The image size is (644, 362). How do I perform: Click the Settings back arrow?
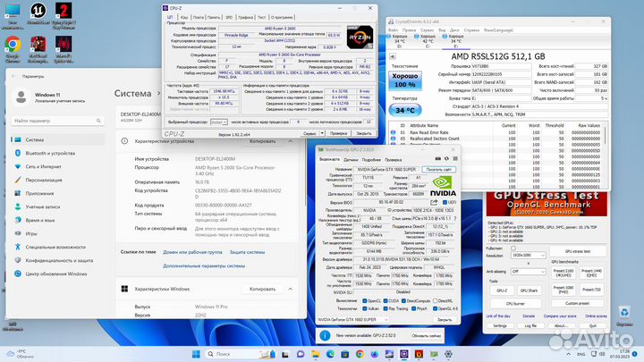tap(14, 76)
